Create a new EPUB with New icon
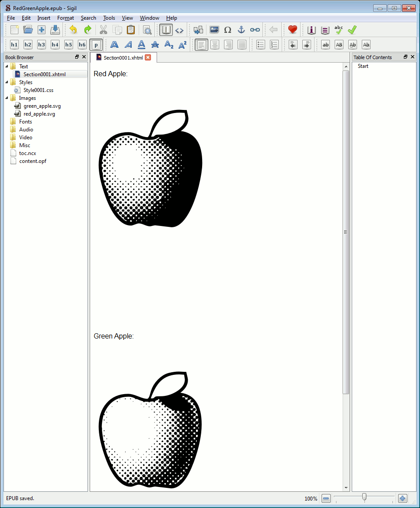The width and height of the screenshot is (420, 508). (14, 30)
